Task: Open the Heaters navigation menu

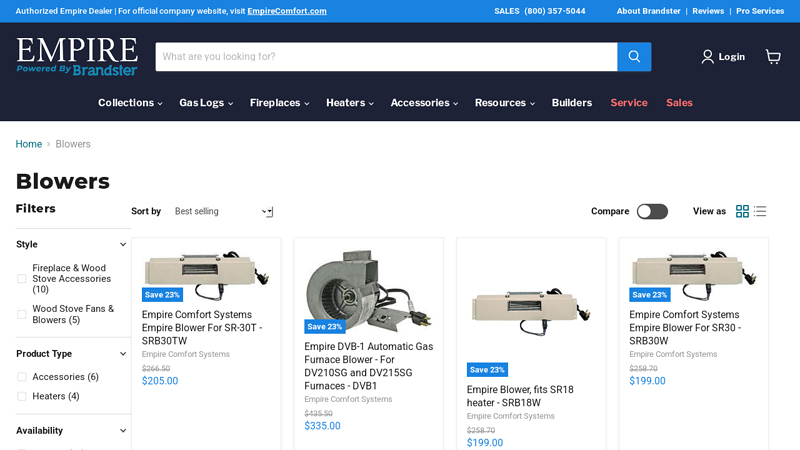Action: click(350, 103)
